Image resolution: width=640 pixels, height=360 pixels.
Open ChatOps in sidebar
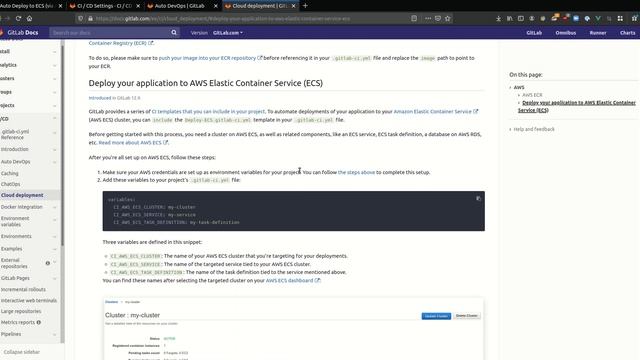pyautogui.click(x=10, y=184)
